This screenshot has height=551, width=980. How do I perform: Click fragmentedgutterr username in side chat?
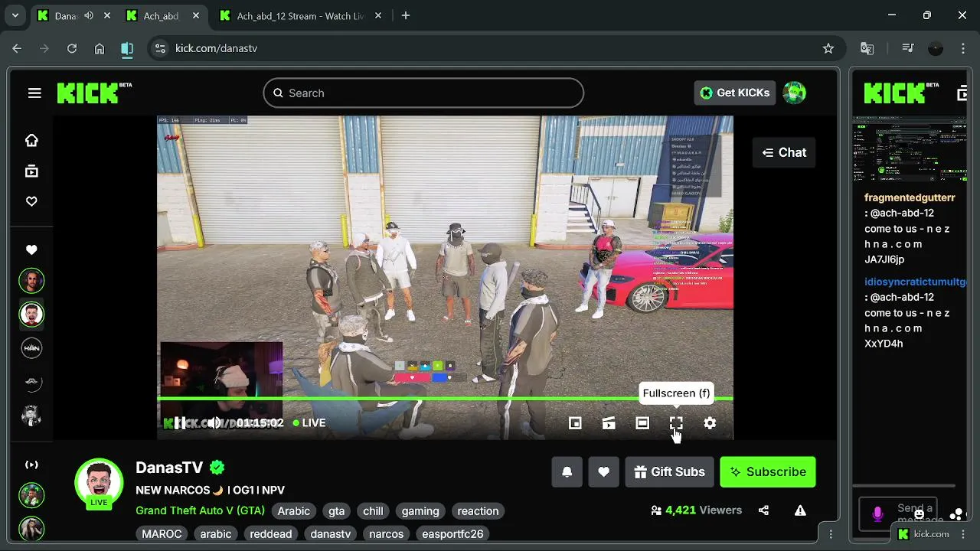click(x=910, y=197)
